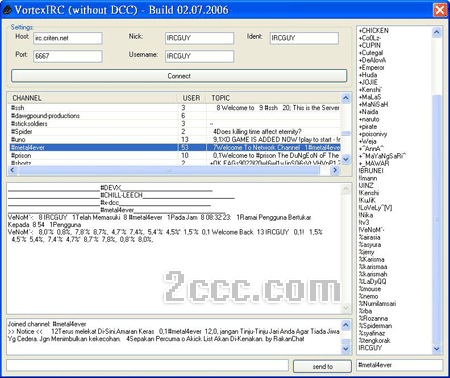The image size is (450, 378).
Task: Select the #ssh channel row
Action: [174, 108]
